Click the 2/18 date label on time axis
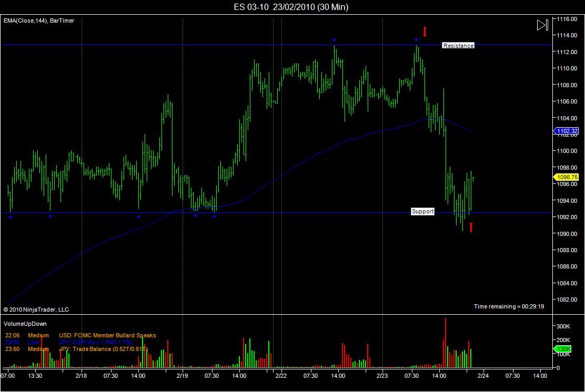 pyautogui.click(x=82, y=376)
